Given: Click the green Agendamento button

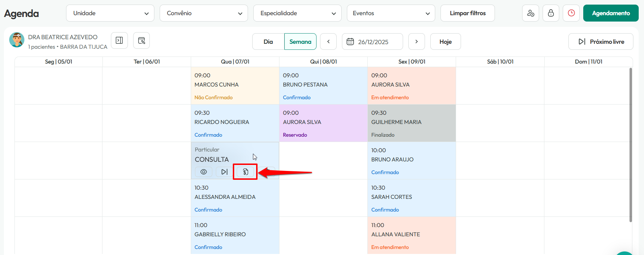Looking at the screenshot, I should tap(611, 13).
